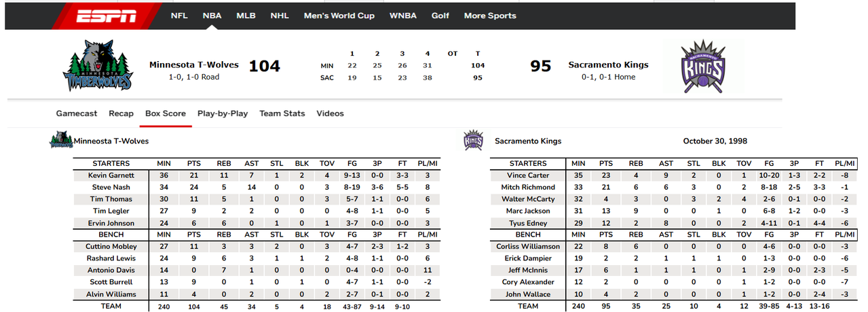Click the Minnesota score 104 in header
Image resolution: width=868 pixels, height=312 pixels.
(264, 65)
